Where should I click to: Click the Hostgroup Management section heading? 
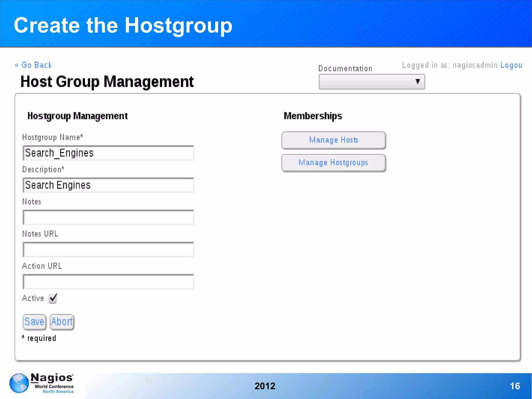tap(77, 116)
